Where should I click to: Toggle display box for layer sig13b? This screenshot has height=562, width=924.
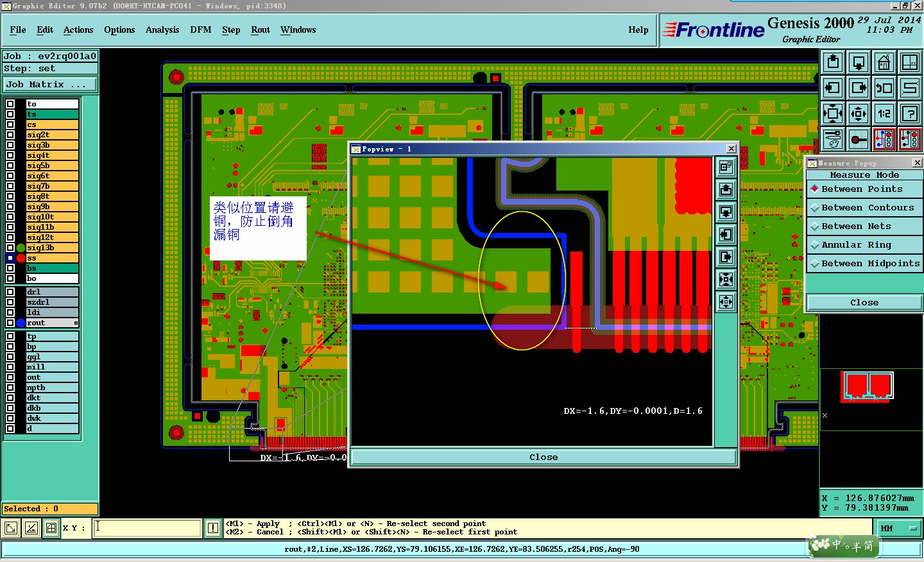point(10,248)
